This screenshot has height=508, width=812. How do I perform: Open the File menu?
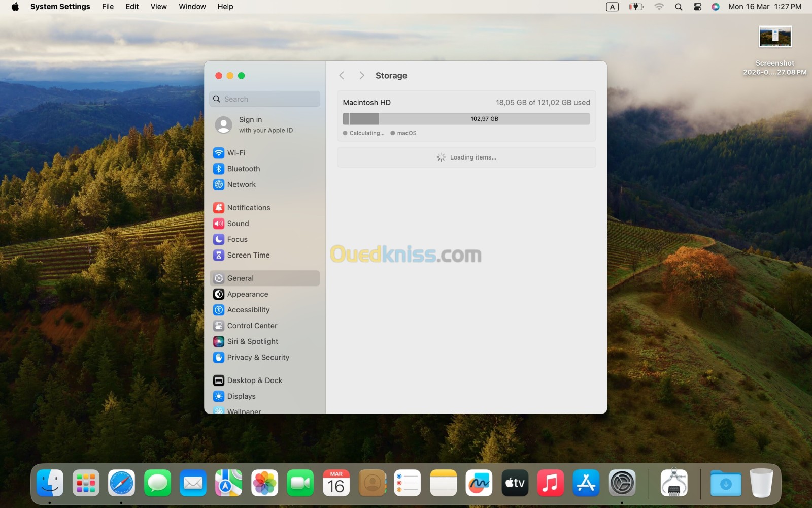tap(108, 7)
